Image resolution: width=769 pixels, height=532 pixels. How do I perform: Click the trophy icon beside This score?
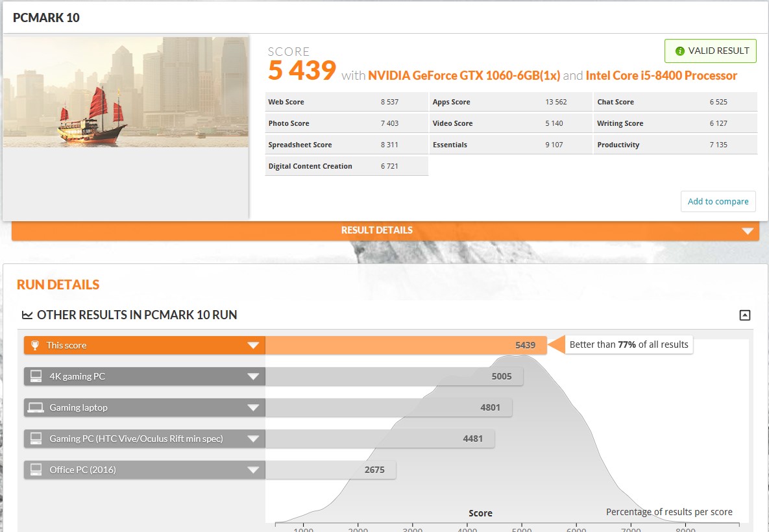click(35, 345)
